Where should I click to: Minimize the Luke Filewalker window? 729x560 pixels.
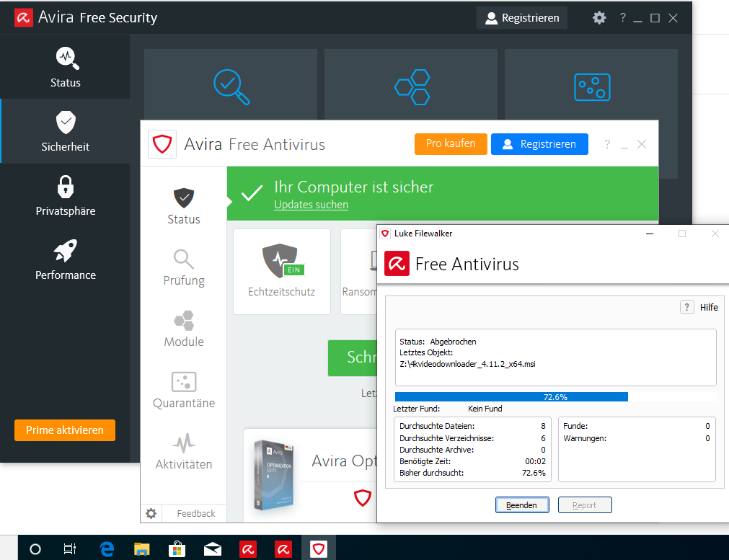[x=650, y=234]
